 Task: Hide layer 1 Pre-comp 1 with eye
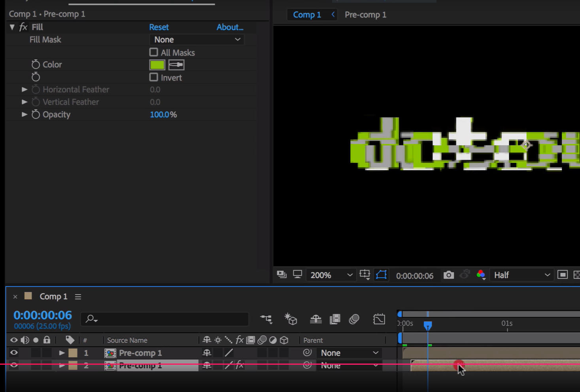coord(14,352)
